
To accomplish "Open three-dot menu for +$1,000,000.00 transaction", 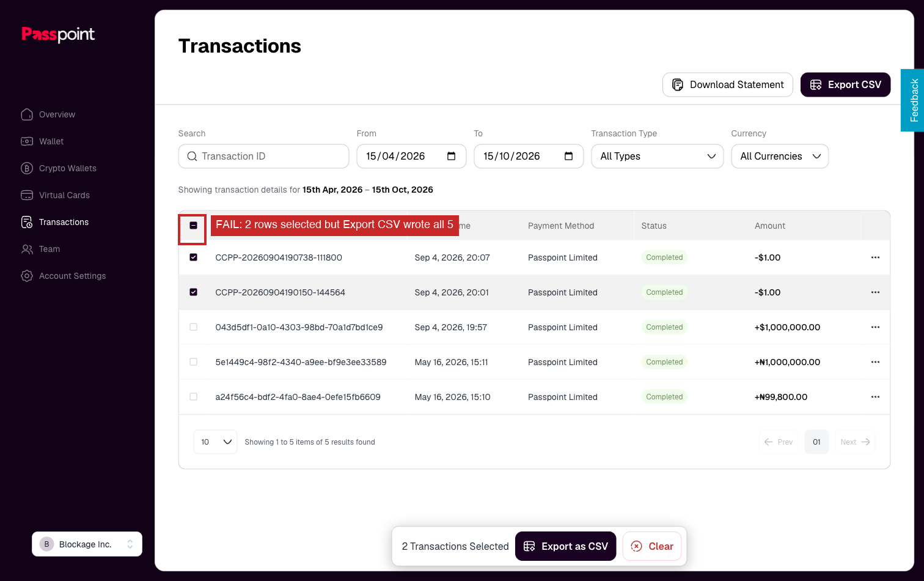I will pyautogui.click(x=875, y=327).
